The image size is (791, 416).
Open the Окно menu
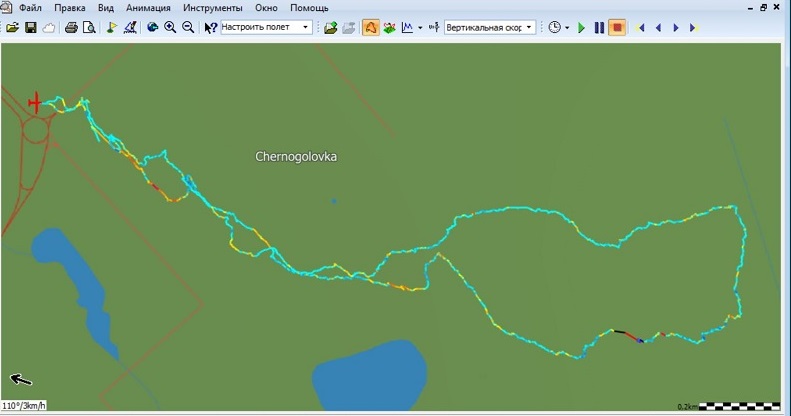coord(266,8)
